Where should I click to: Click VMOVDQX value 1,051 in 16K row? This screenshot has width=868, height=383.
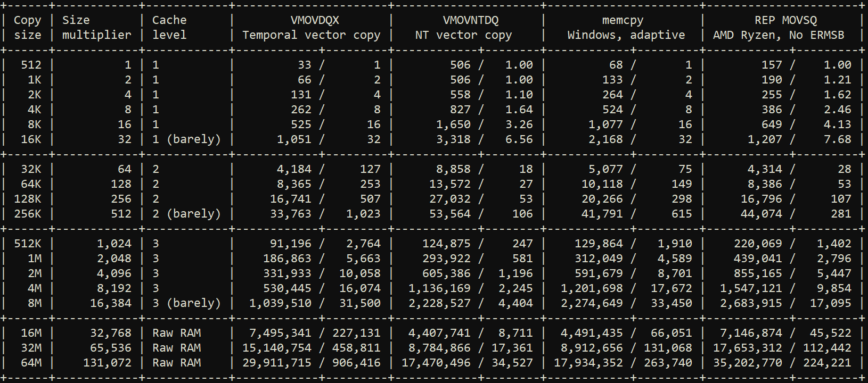[x=294, y=139]
